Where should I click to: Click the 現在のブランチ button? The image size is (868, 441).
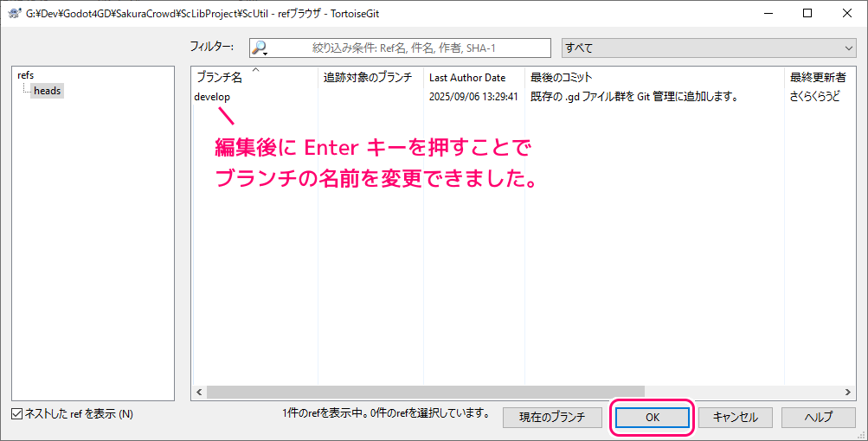click(x=552, y=417)
